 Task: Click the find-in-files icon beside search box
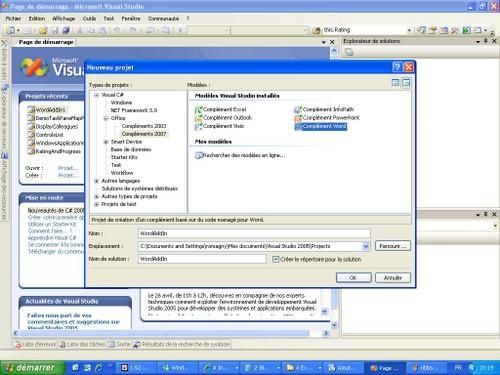point(316,30)
